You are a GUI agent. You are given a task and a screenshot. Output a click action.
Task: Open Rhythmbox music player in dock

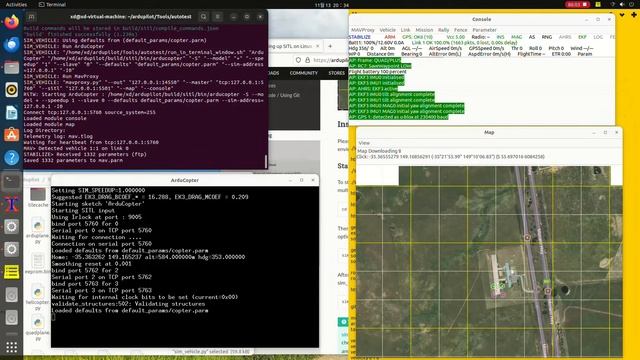(x=11, y=90)
